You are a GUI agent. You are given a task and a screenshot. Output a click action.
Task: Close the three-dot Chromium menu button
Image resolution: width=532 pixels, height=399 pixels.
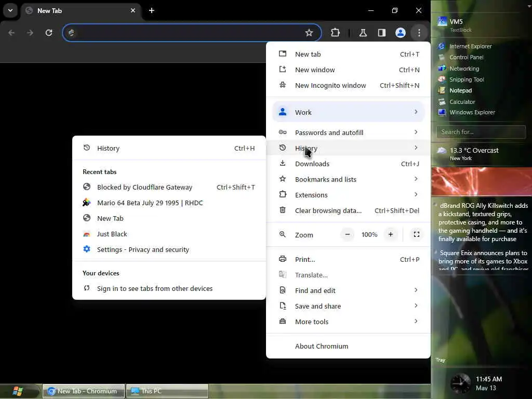click(419, 33)
